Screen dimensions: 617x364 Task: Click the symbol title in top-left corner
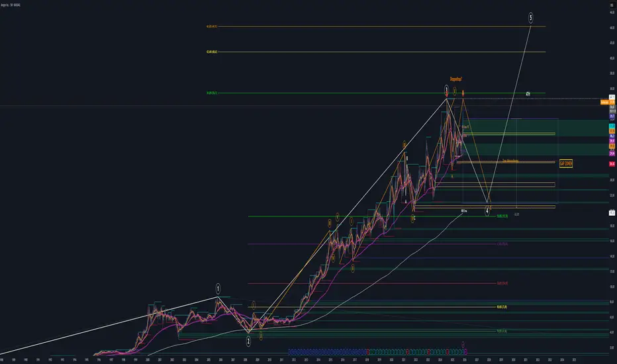(x=11, y=5)
